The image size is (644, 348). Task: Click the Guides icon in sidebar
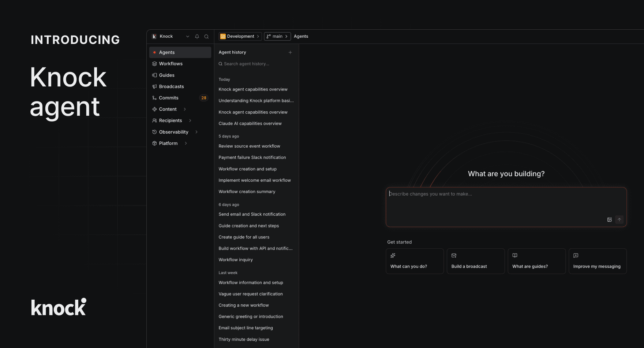coord(154,75)
